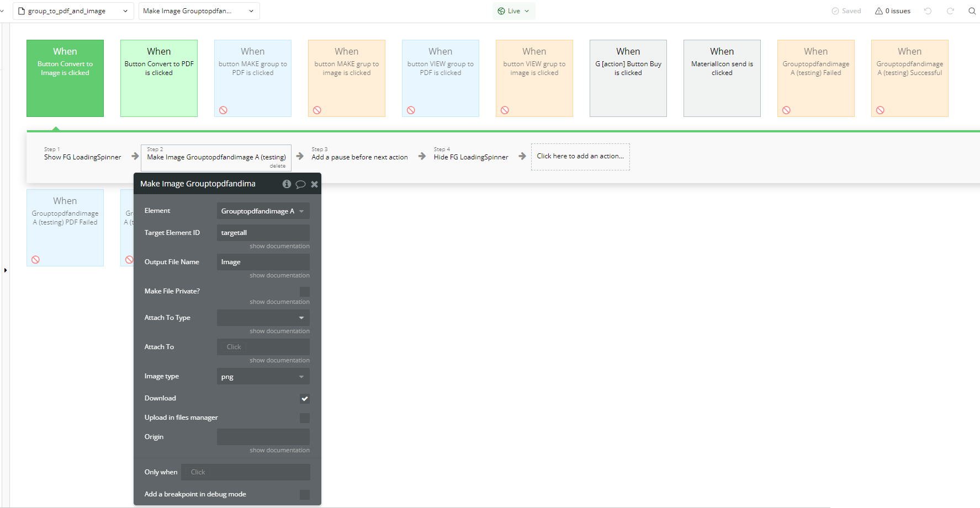The height and width of the screenshot is (508, 980).
Task: Open the info icon on the Make Image popup
Action: (287, 184)
